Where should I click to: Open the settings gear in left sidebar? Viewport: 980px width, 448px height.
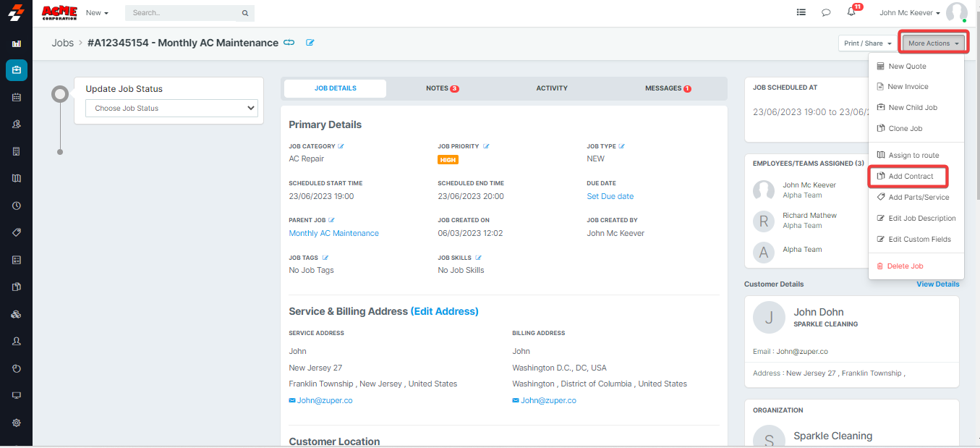point(17,423)
